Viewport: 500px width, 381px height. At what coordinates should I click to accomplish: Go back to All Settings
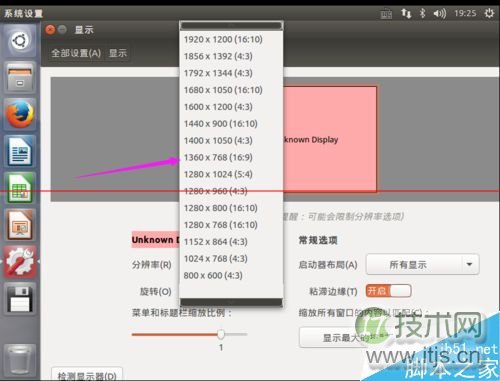(x=76, y=53)
